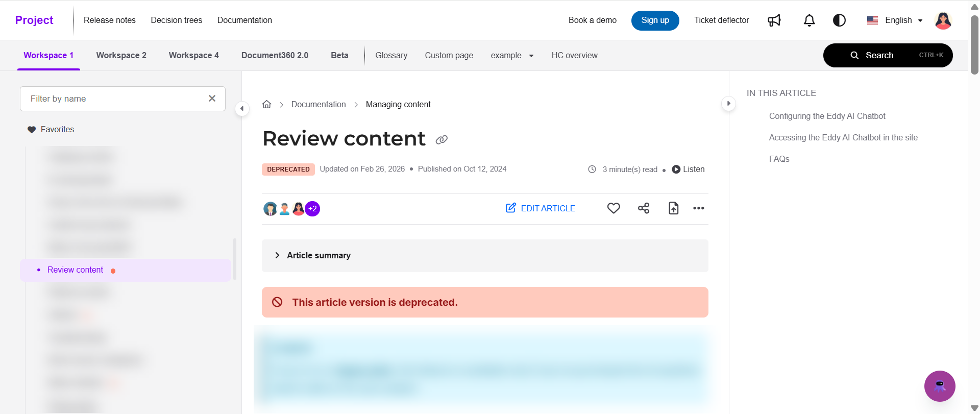980x414 pixels.
Task: Open the purple chatbot assistant bubble
Action: tap(940, 386)
